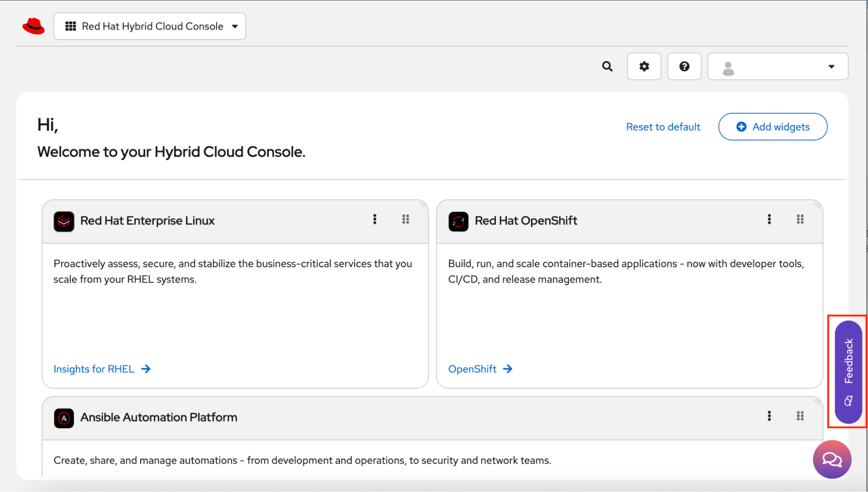
Task: Open the chat bubble assistant icon
Action: [x=832, y=459]
